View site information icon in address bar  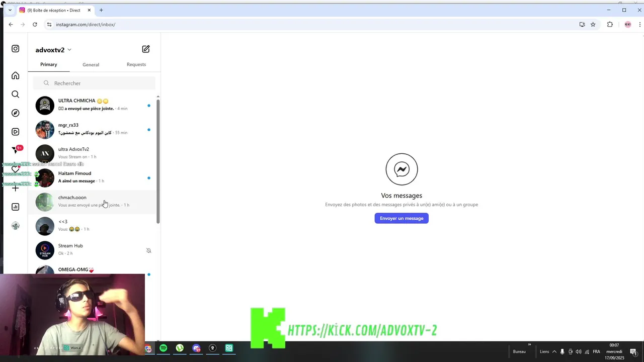click(x=49, y=24)
